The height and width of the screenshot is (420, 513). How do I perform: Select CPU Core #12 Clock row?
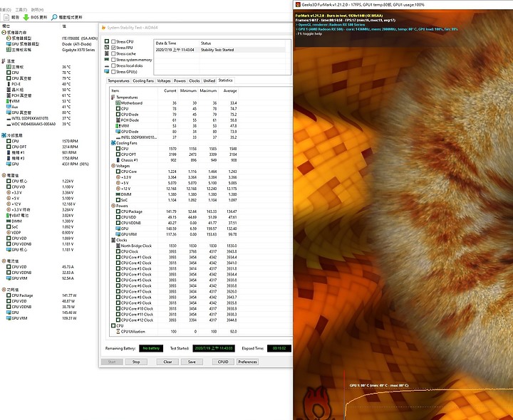tap(174, 320)
